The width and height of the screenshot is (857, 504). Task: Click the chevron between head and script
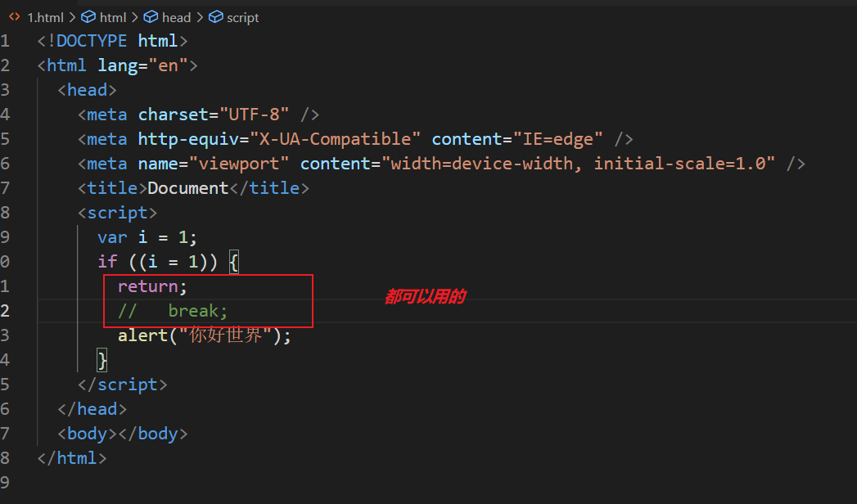[200, 17]
